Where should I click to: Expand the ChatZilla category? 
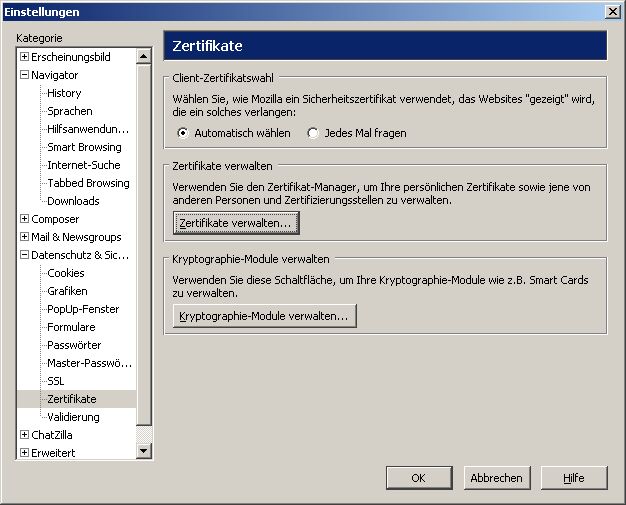click(x=24, y=435)
